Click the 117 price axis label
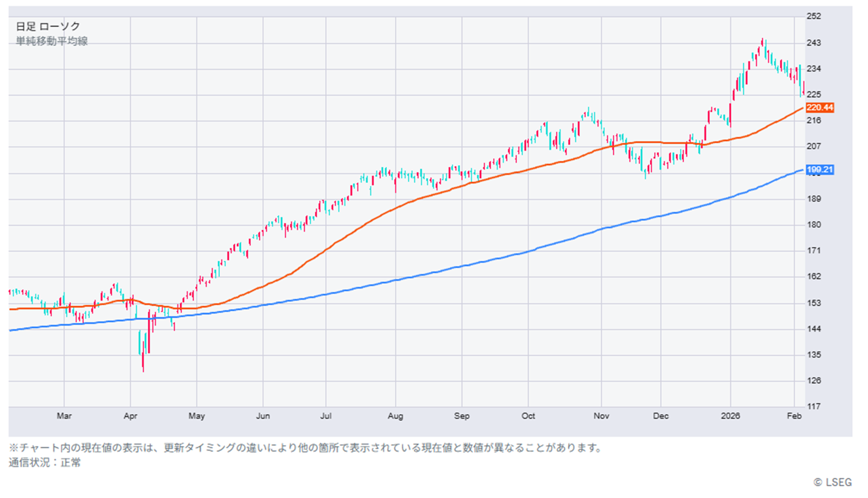868x498 pixels. 813,407
